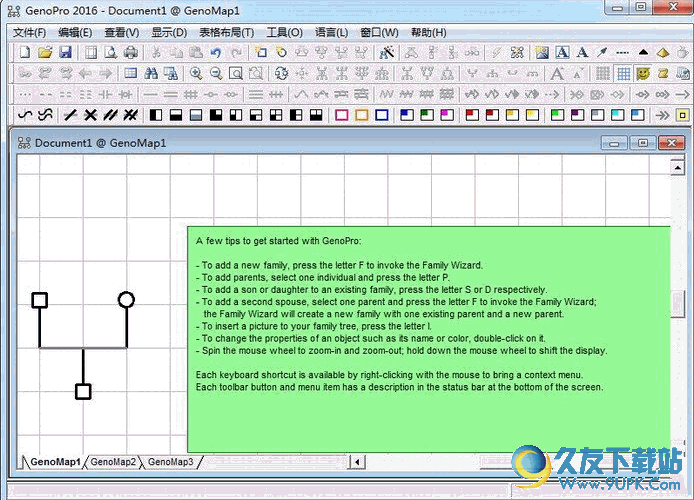This screenshot has height=500, width=694.
Task: Select the plain letter A text tool
Action: (582, 53)
